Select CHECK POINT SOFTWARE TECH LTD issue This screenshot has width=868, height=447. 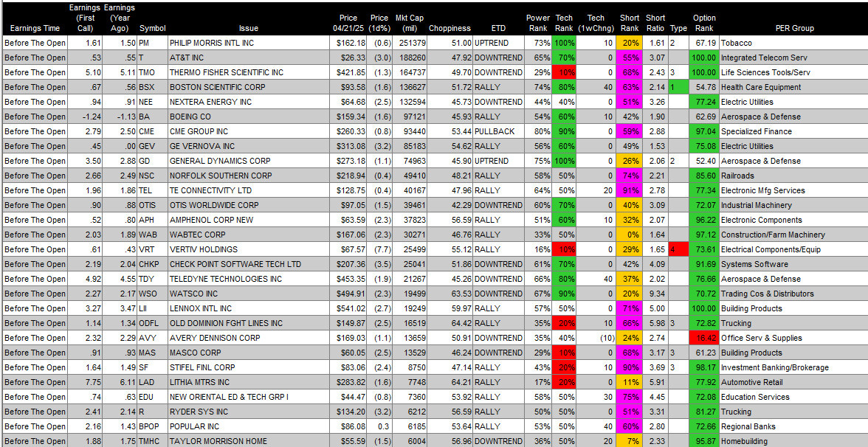point(249,264)
